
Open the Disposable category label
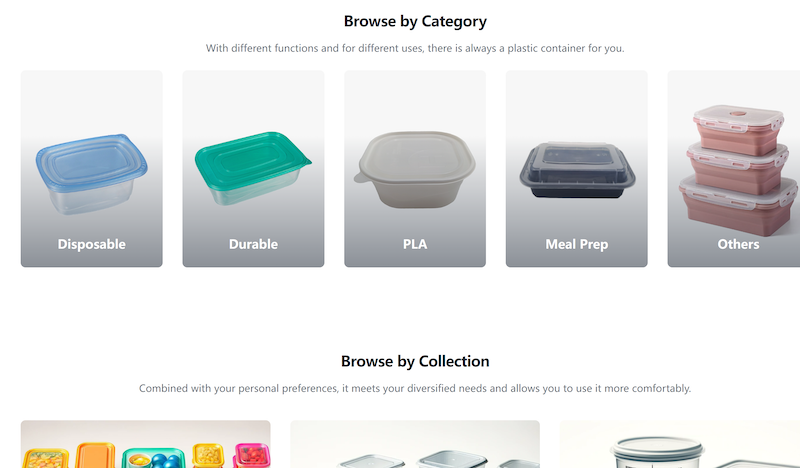pos(91,244)
